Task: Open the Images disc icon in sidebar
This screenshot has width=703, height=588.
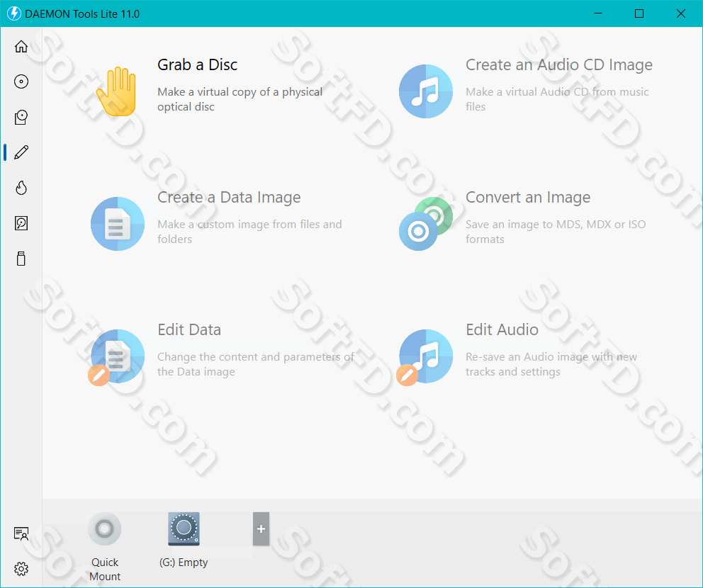Action: pos(21,81)
